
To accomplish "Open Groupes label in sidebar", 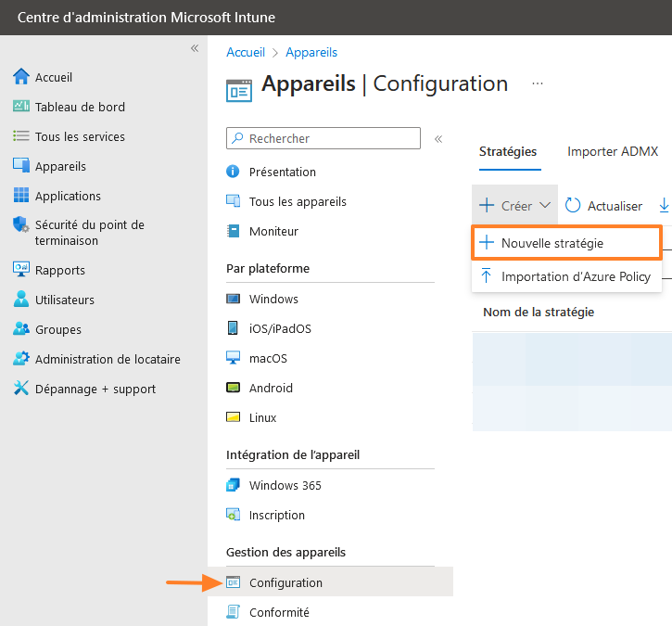I will pyautogui.click(x=58, y=330).
